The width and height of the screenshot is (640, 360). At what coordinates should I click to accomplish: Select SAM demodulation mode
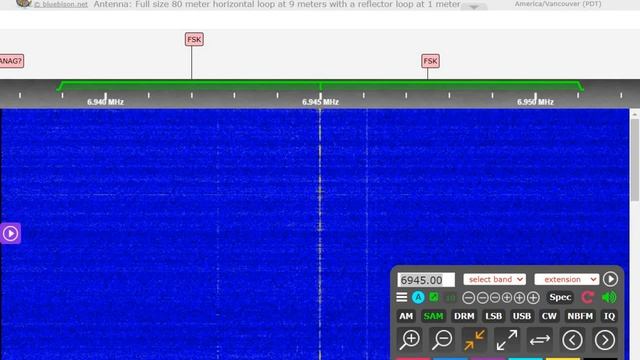point(433,316)
